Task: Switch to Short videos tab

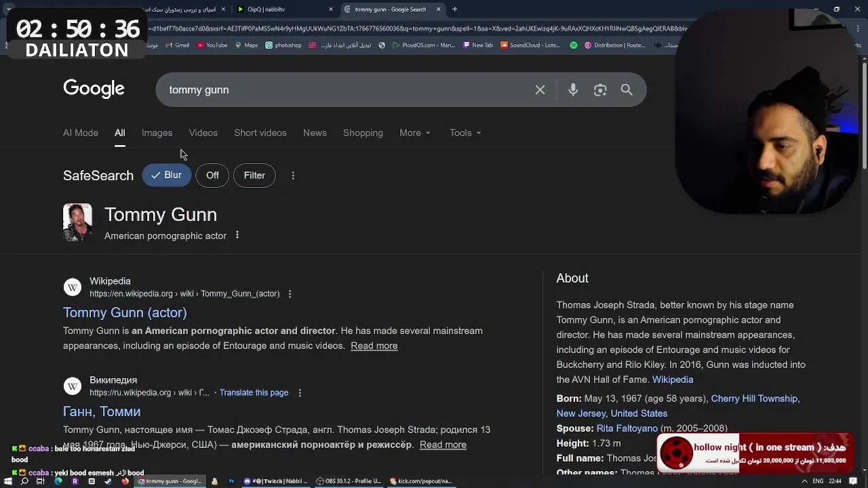Action: click(x=260, y=133)
